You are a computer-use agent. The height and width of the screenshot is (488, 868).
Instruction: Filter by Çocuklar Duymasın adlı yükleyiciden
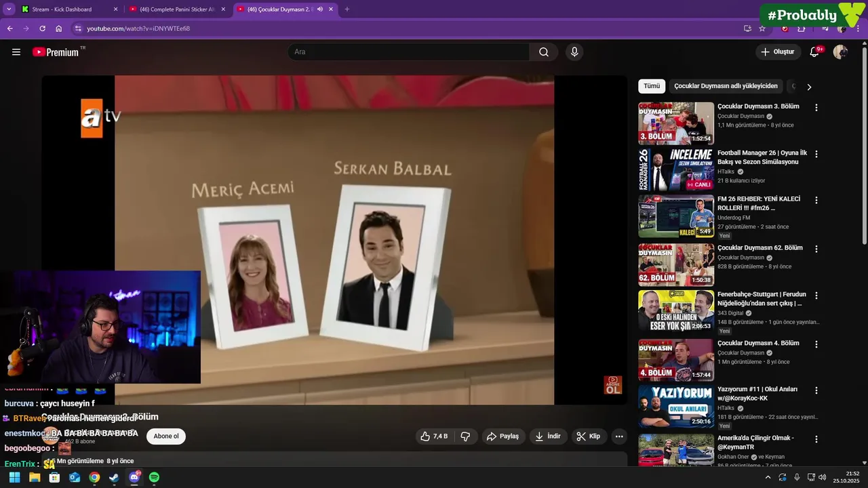(726, 86)
